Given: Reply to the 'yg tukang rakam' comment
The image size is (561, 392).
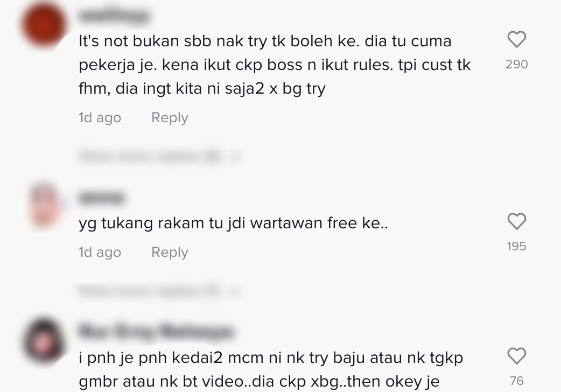Looking at the screenshot, I should (x=170, y=253).
